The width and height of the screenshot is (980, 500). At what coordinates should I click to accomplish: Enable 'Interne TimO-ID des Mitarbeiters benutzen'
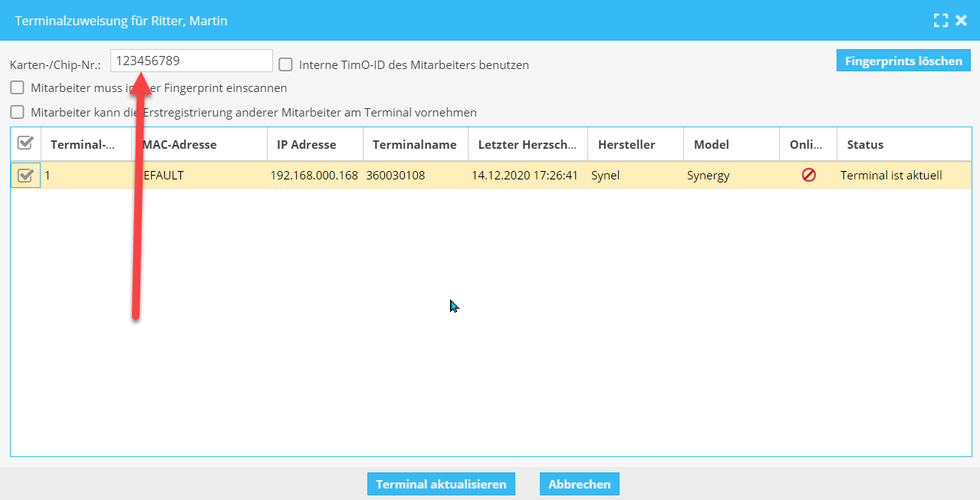[x=285, y=65]
